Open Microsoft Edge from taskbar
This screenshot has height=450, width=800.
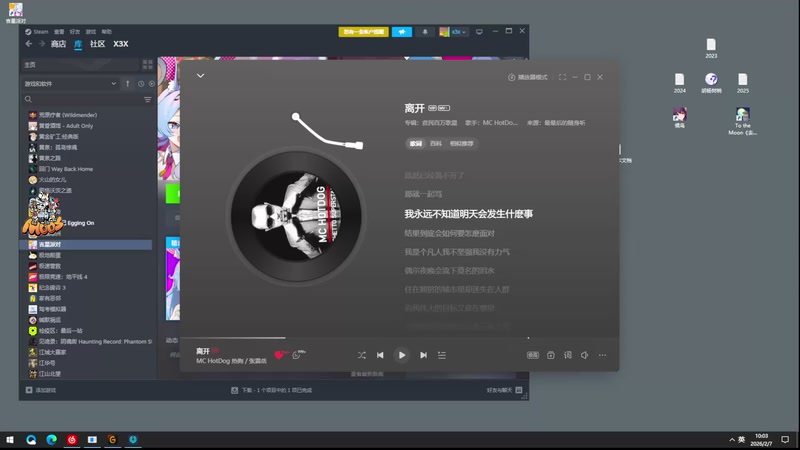click(x=52, y=440)
